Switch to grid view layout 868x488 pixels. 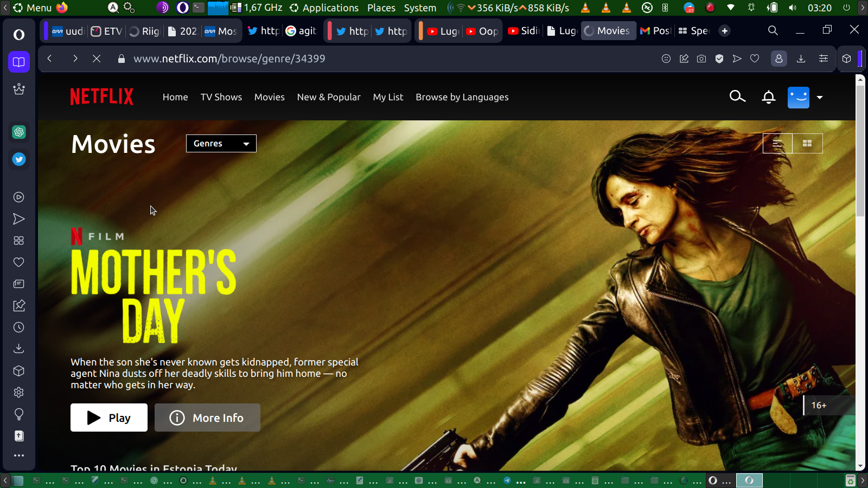pyautogui.click(x=807, y=144)
